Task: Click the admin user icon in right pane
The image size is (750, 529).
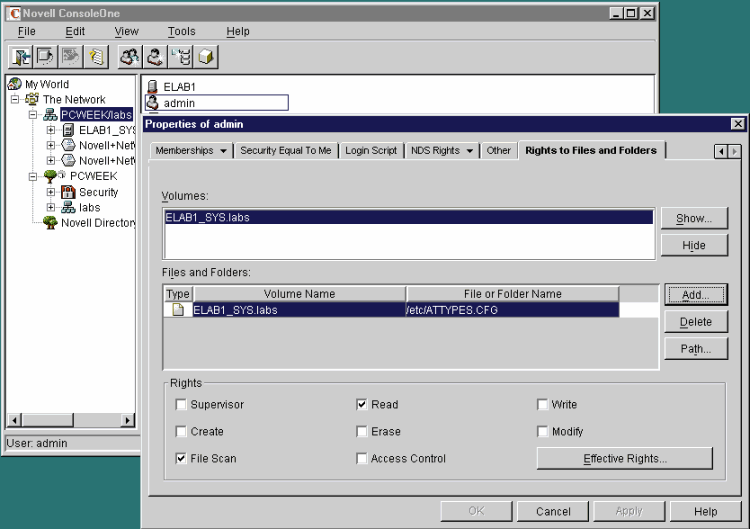Action: coord(153,102)
